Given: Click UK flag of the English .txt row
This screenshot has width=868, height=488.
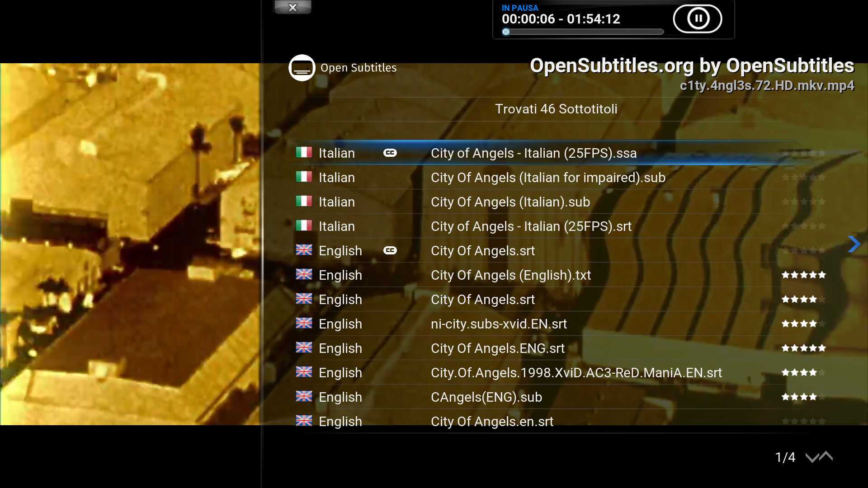Looking at the screenshot, I should click(304, 274).
